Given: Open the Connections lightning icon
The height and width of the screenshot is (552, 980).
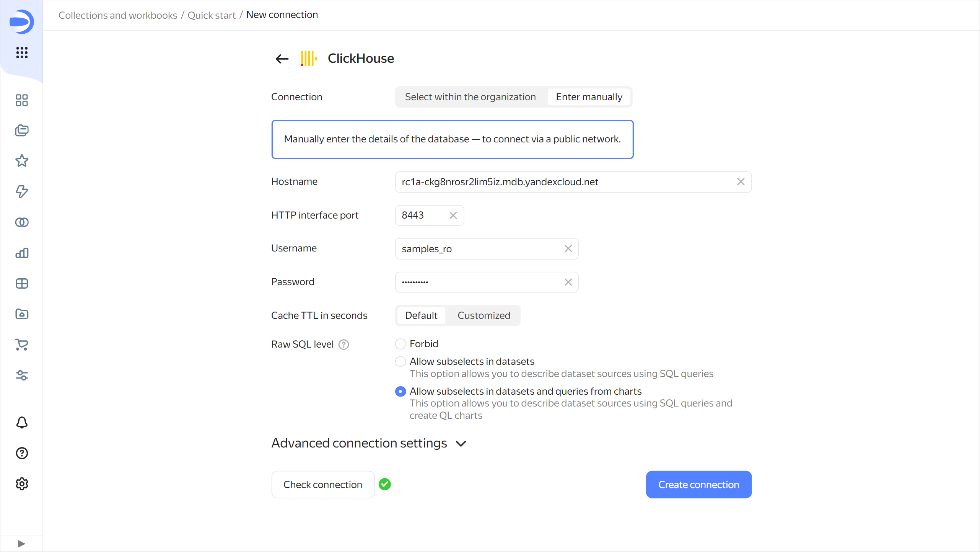Looking at the screenshot, I should point(22,191).
